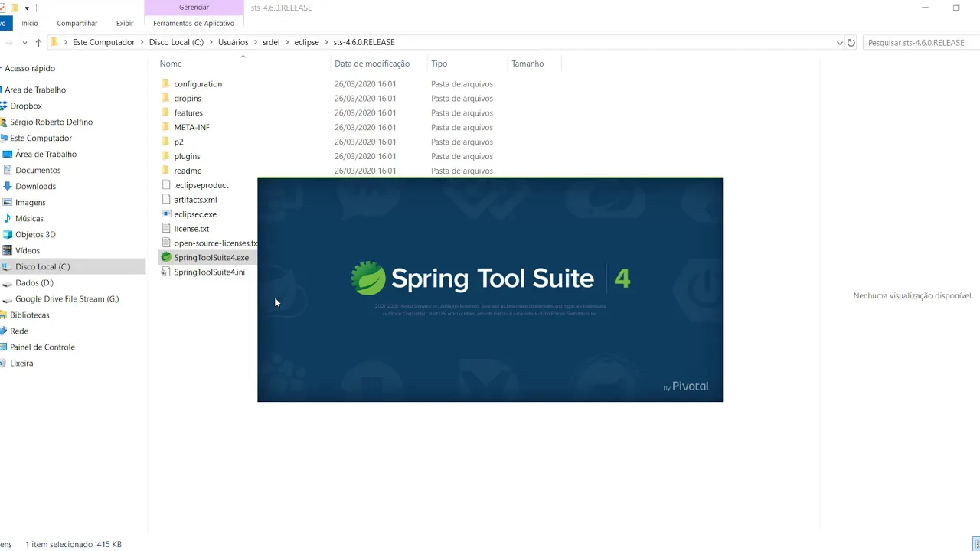
Task: Select the artifacts.xml file icon
Action: [x=166, y=200]
